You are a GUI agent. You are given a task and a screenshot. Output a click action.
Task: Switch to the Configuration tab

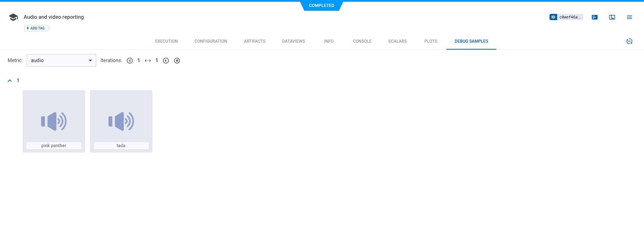pos(210,41)
